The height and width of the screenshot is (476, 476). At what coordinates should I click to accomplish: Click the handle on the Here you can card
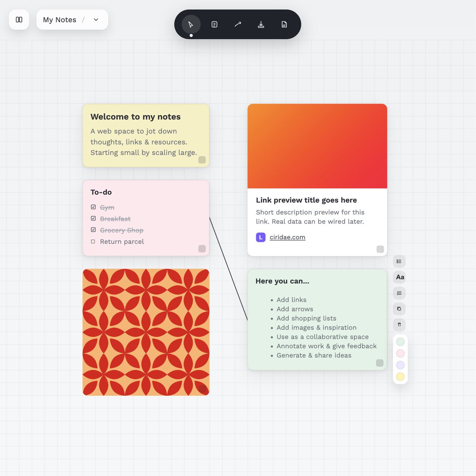click(380, 363)
